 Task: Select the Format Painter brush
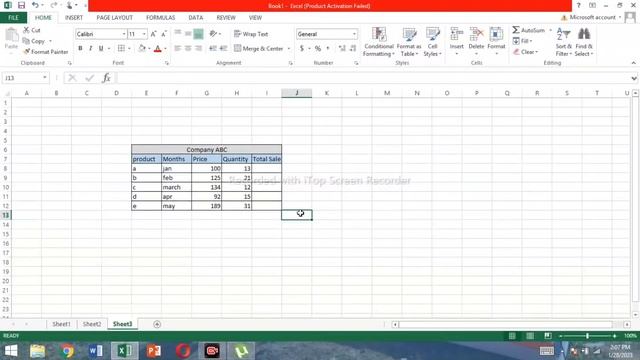(x=45, y=52)
